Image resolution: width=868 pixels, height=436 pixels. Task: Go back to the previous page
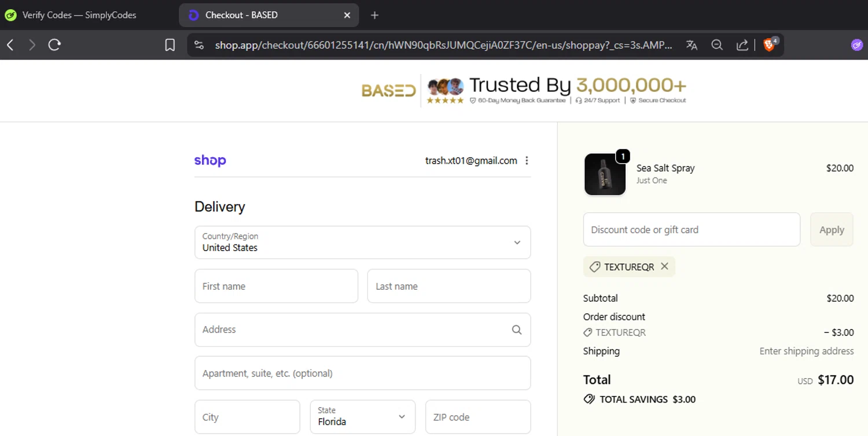[x=10, y=45]
